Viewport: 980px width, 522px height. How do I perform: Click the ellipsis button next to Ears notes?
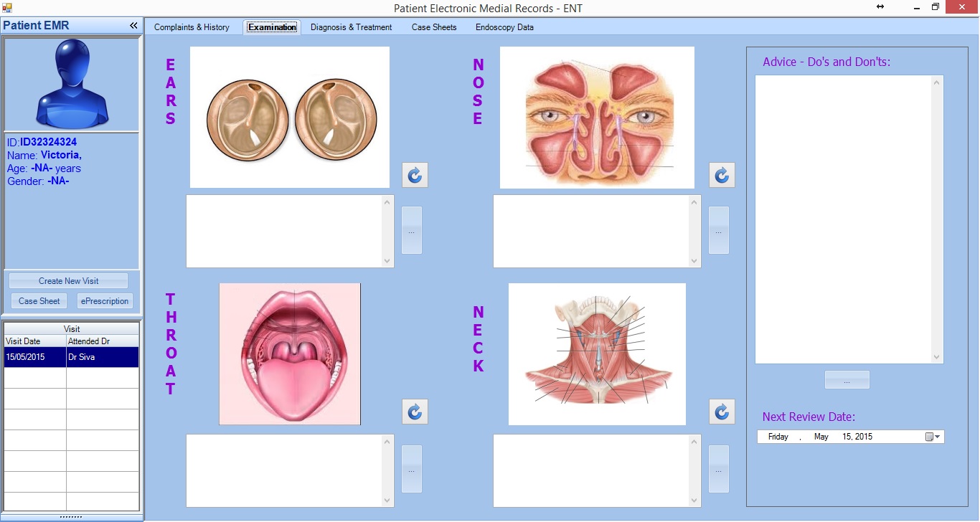pos(412,231)
